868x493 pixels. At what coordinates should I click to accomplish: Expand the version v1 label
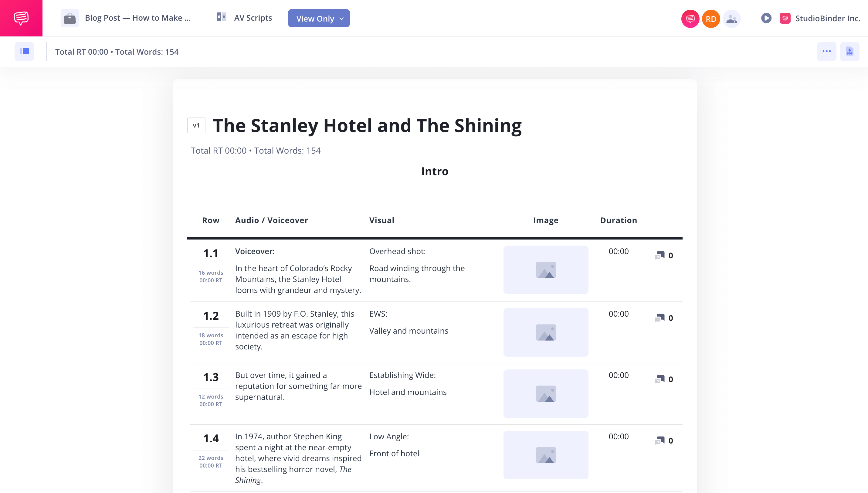(197, 125)
